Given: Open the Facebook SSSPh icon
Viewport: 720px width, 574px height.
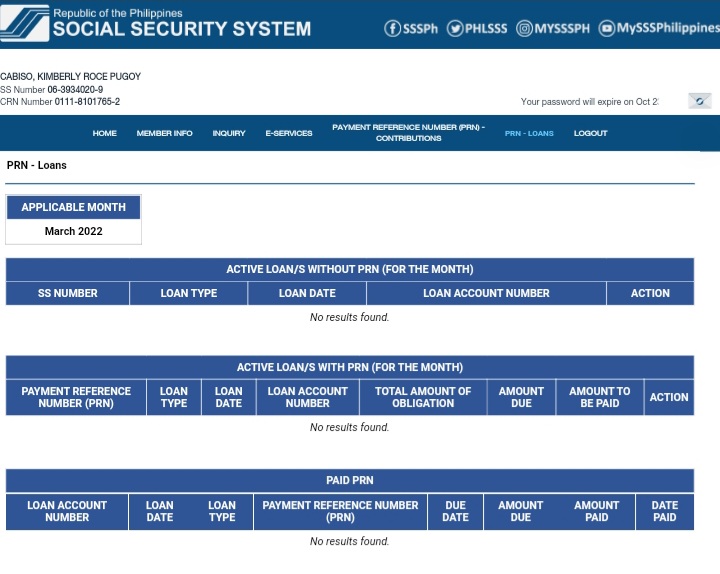Looking at the screenshot, I should (393, 28).
